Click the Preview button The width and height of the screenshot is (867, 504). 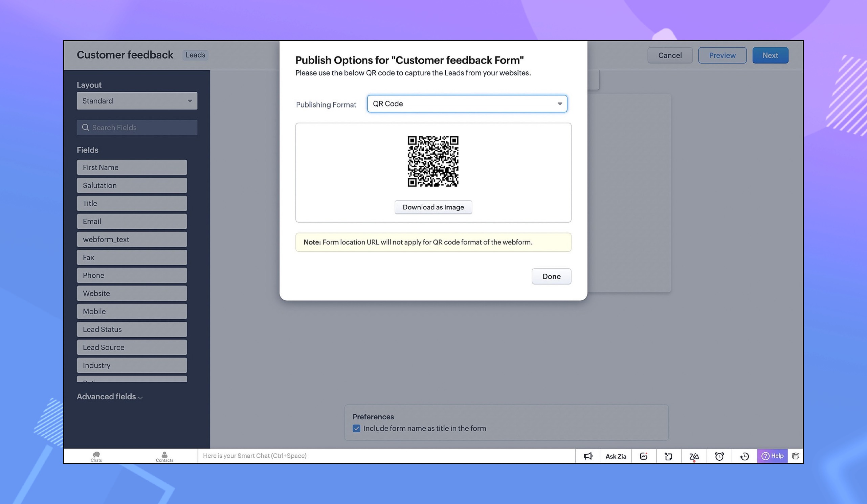point(722,55)
